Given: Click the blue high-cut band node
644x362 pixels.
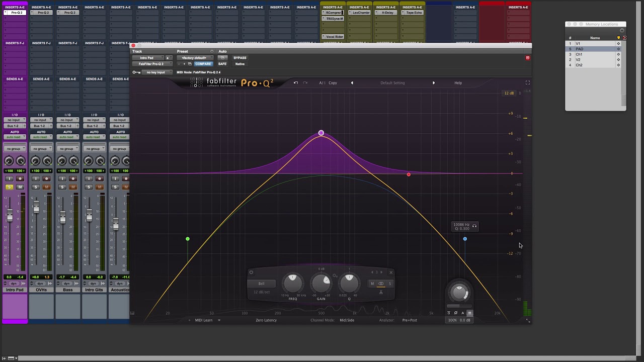Looking at the screenshot, I should point(465,239).
